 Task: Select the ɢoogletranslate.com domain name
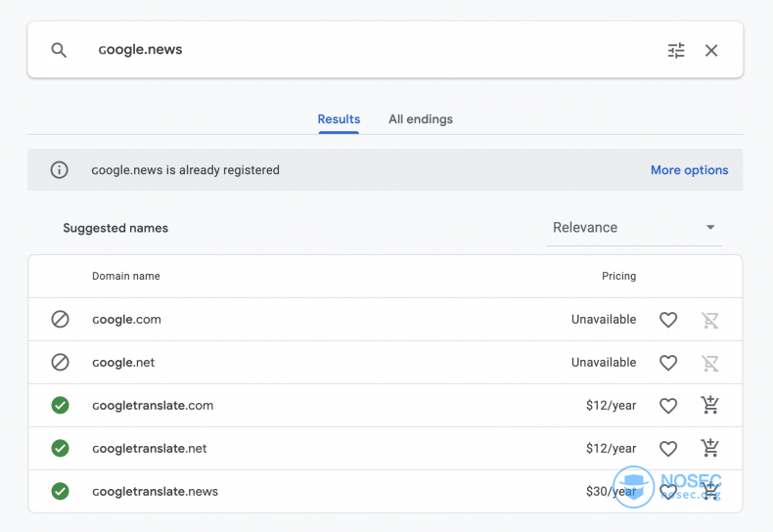153,406
